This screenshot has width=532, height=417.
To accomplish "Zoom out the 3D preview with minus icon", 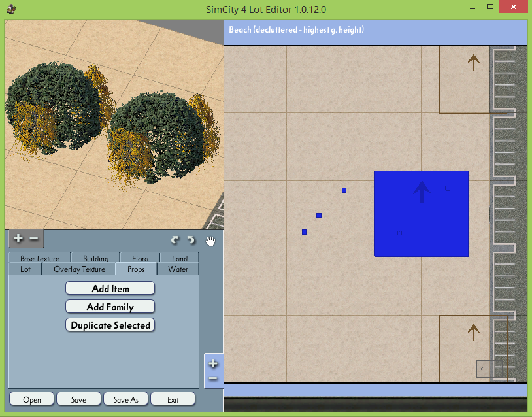I will pyautogui.click(x=33, y=239).
